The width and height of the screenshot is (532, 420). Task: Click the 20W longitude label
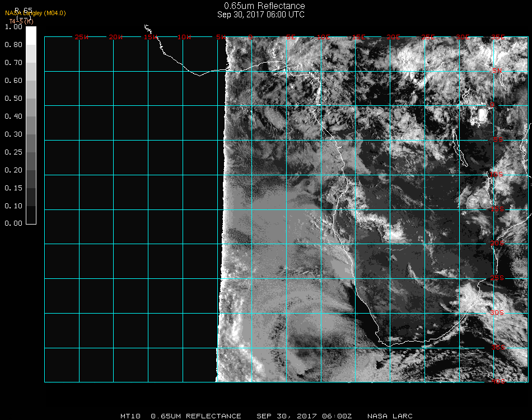point(116,37)
